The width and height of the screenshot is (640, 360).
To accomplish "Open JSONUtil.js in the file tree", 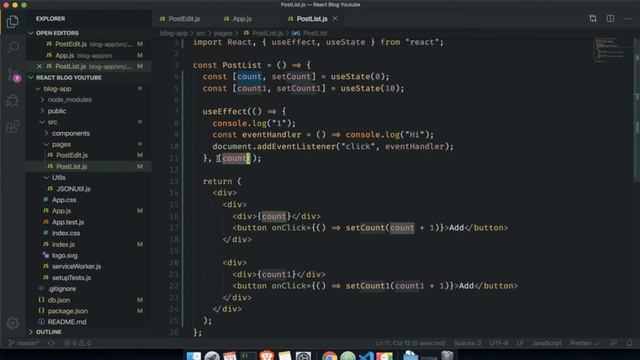I will pyautogui.click(x=73, y=189).
